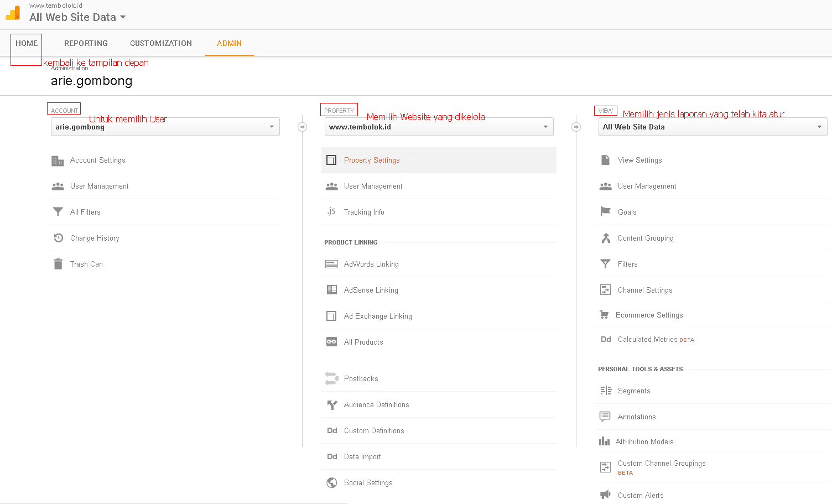Click the Annotations speech bubble icon
The height and width of the screenshot is (504, 832).
[605, 417]
